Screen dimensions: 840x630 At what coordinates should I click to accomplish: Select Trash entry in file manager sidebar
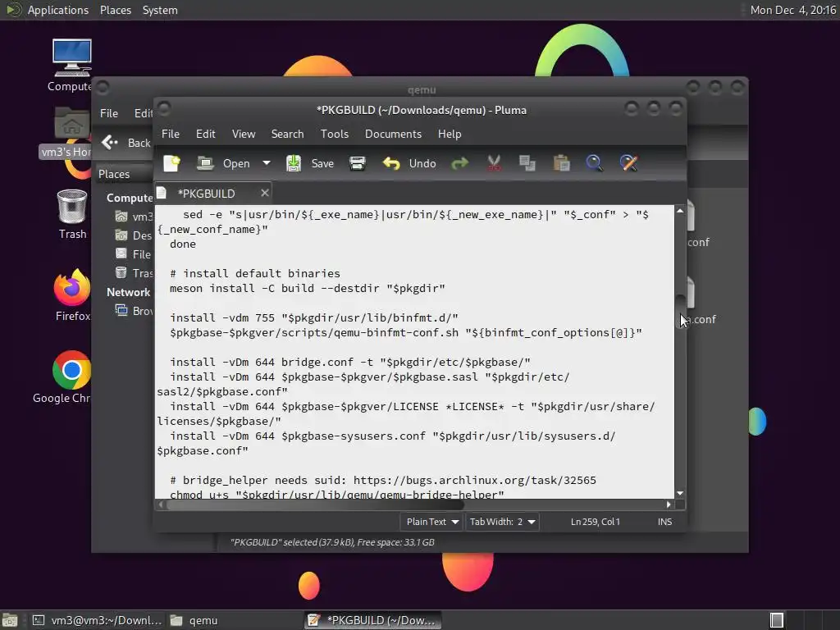point(135,273)
